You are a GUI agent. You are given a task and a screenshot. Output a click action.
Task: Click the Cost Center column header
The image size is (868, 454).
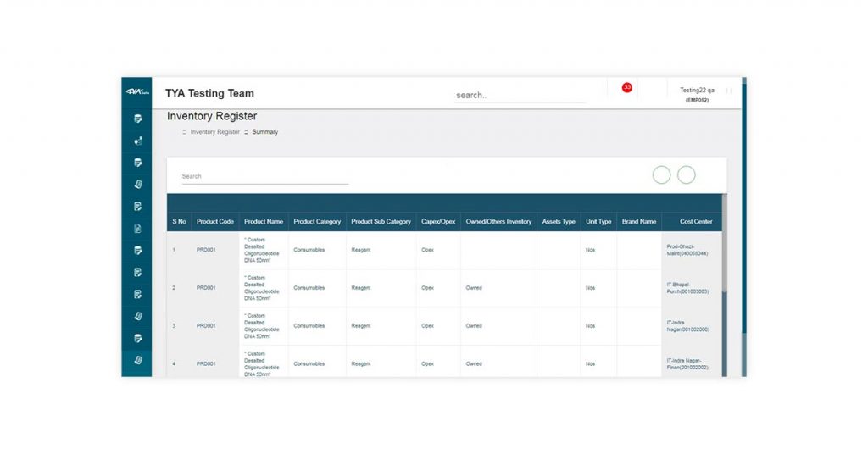695,222
